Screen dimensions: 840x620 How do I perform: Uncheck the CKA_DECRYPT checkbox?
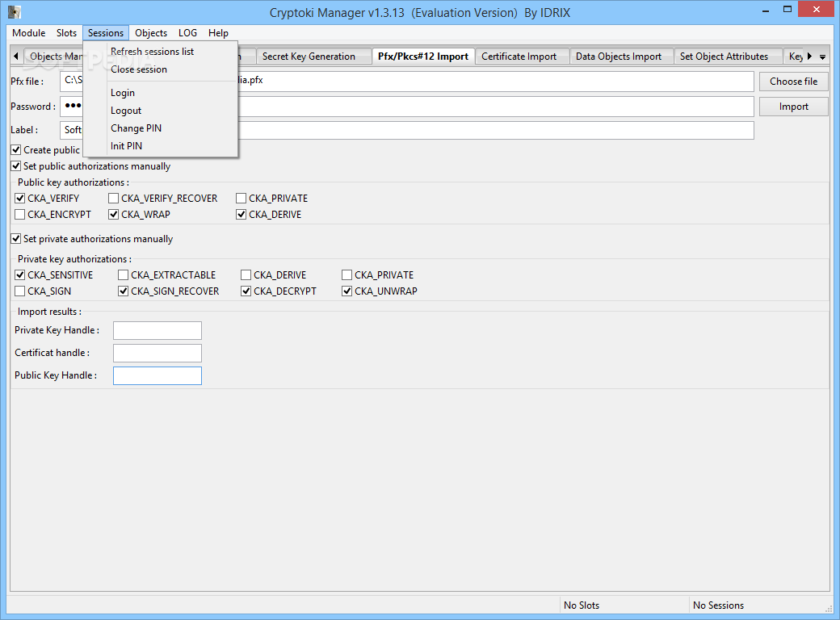click(246, 291)
